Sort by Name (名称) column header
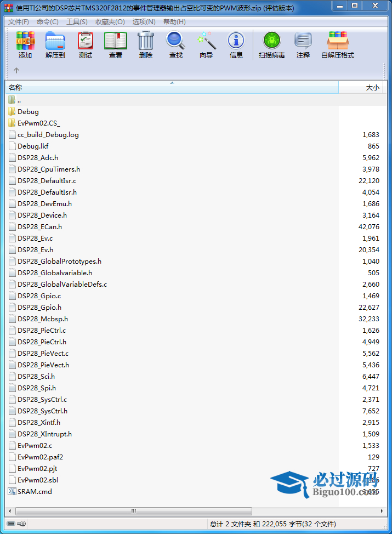 pyautogui.click(x=172, y=88)
